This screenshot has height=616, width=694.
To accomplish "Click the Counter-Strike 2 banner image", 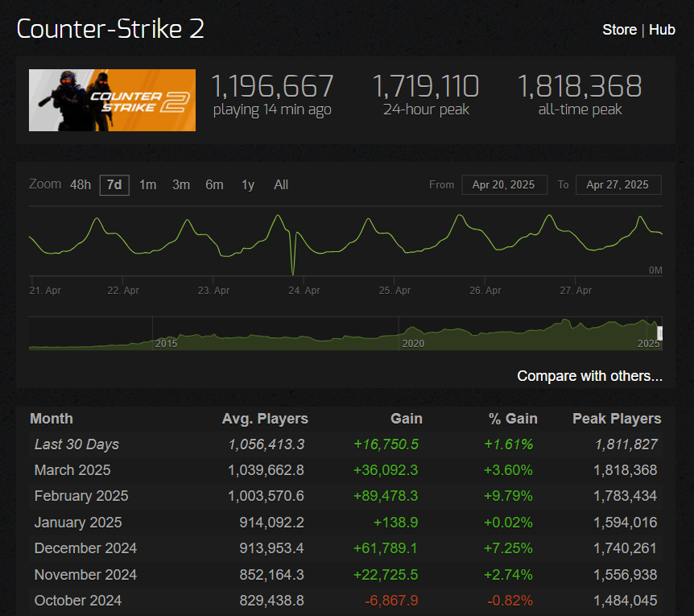I will pos(112,100).
